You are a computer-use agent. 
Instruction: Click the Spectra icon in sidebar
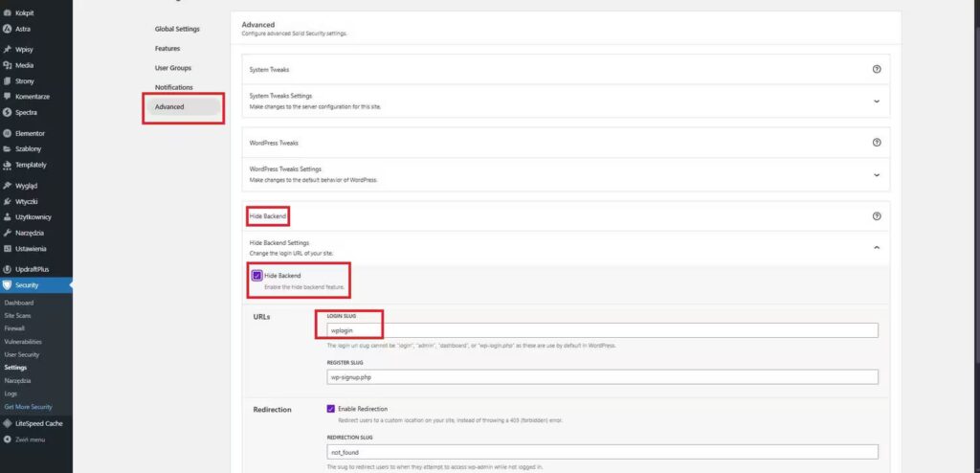[8, 113]
